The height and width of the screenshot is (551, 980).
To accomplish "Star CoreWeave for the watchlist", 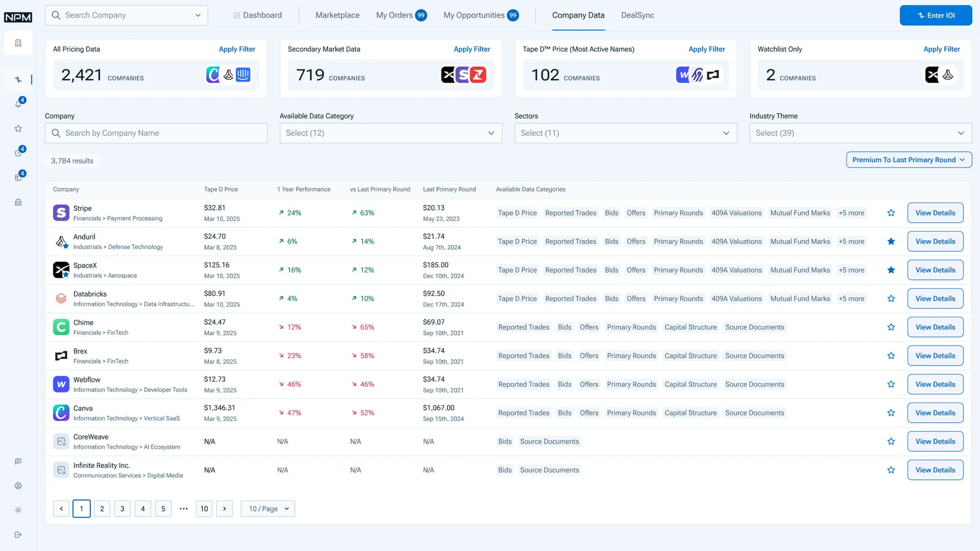I will coord(891,442).
